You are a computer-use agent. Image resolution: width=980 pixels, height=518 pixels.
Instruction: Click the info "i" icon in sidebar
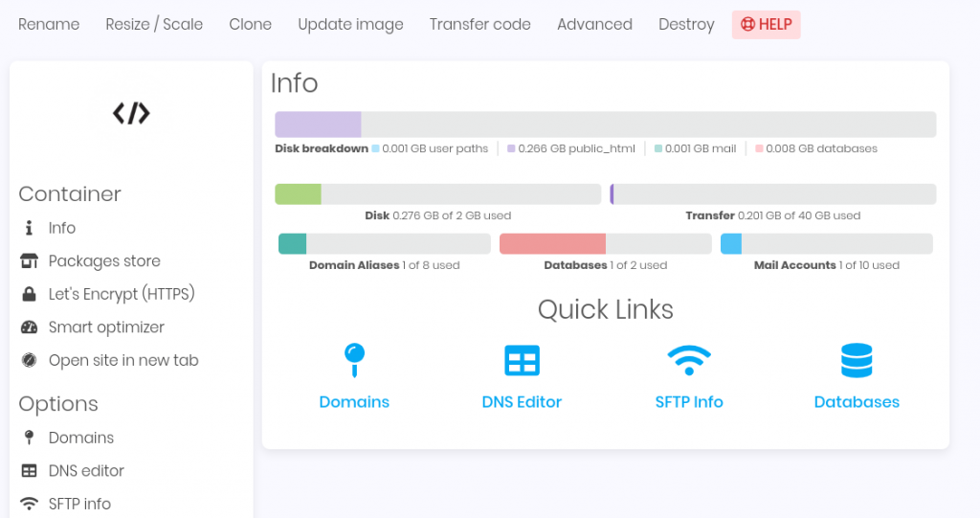[29, 228]
